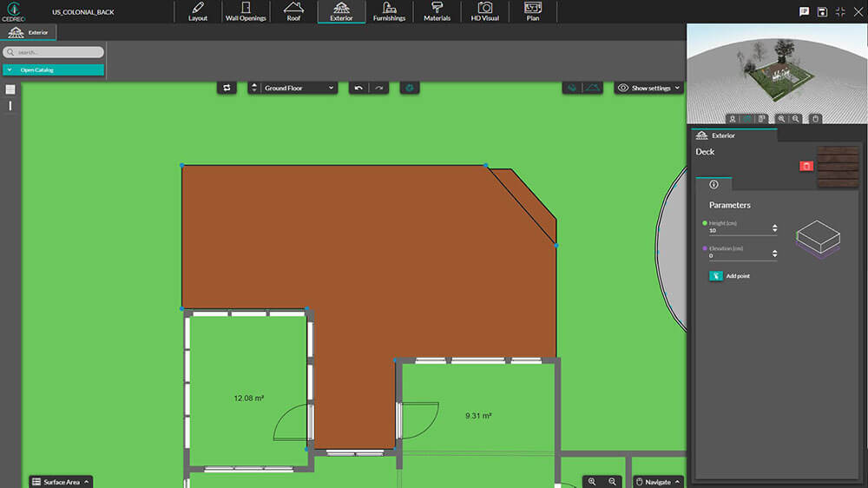The height and width of the screenshot is (488, 868).
Task: Save the project using the floppy disk icon
Action: (x=822, y=11)
